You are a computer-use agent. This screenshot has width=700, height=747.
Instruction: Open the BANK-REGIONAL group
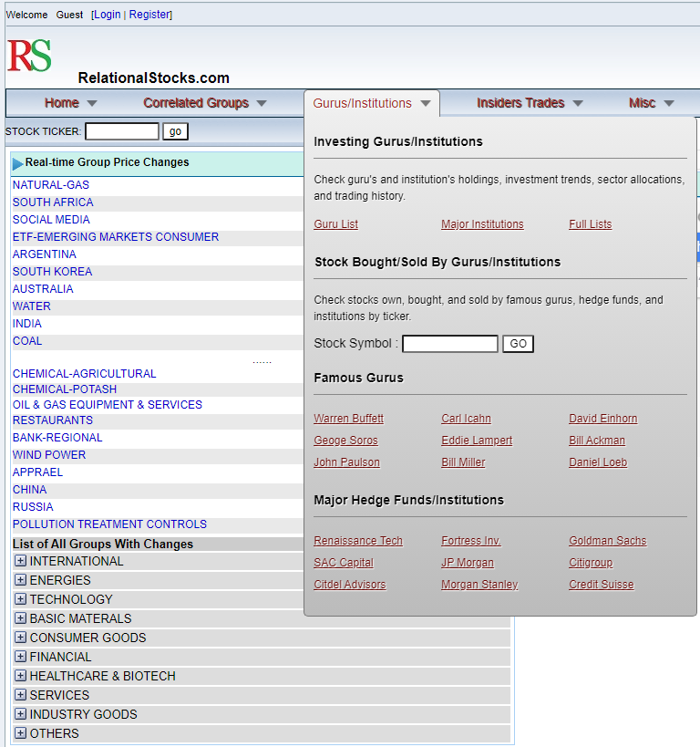click(57, 437)
